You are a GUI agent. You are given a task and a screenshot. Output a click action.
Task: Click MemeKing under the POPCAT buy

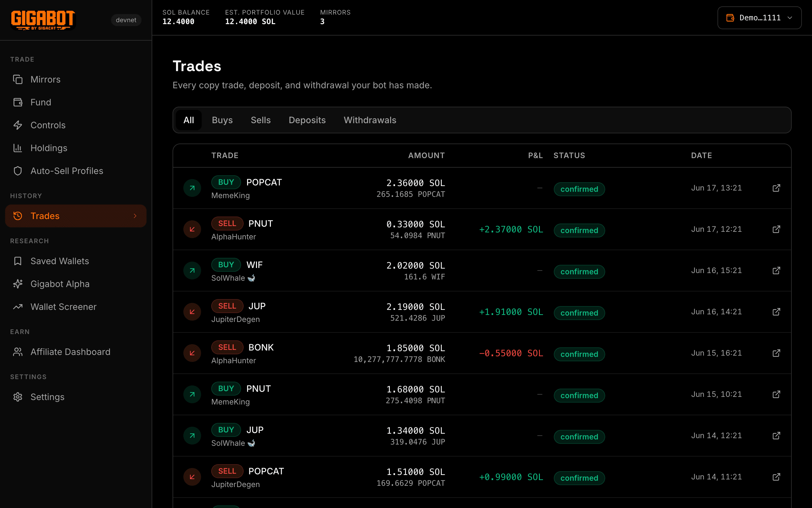point(231,196)
